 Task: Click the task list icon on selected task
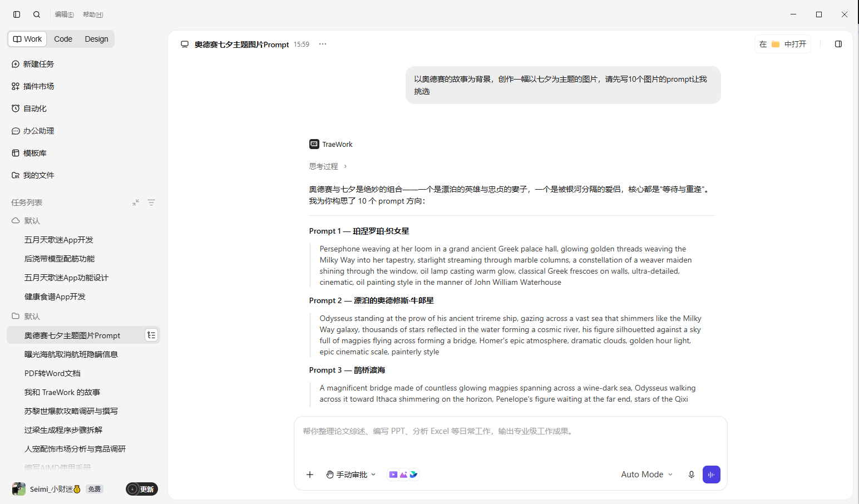151,335
